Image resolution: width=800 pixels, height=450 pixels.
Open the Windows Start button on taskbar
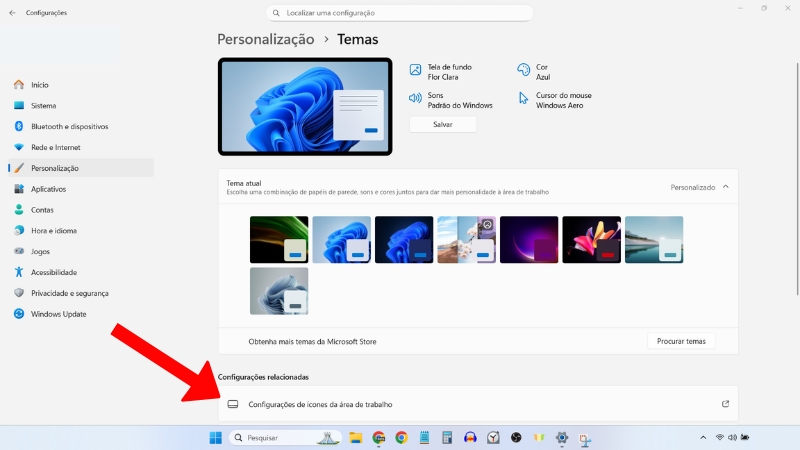(x=216, y=438)
